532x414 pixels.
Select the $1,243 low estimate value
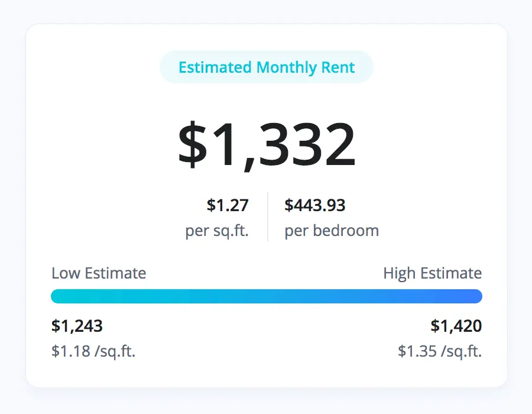click(x=77, y=326)
